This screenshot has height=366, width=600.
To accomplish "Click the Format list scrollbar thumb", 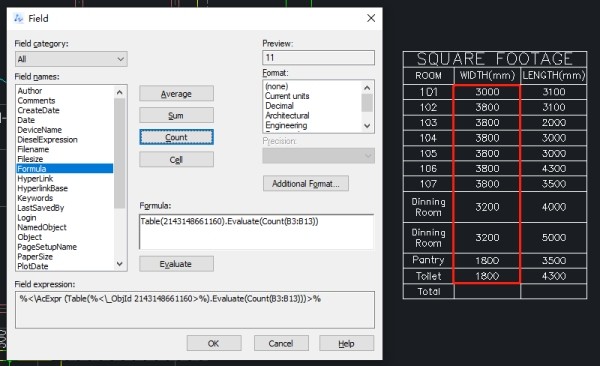I will (367, 103).
